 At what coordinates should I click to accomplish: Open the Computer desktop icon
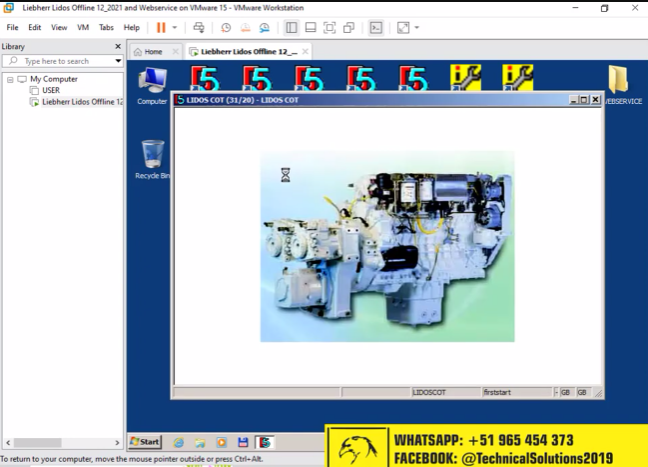tap(152, 84)
